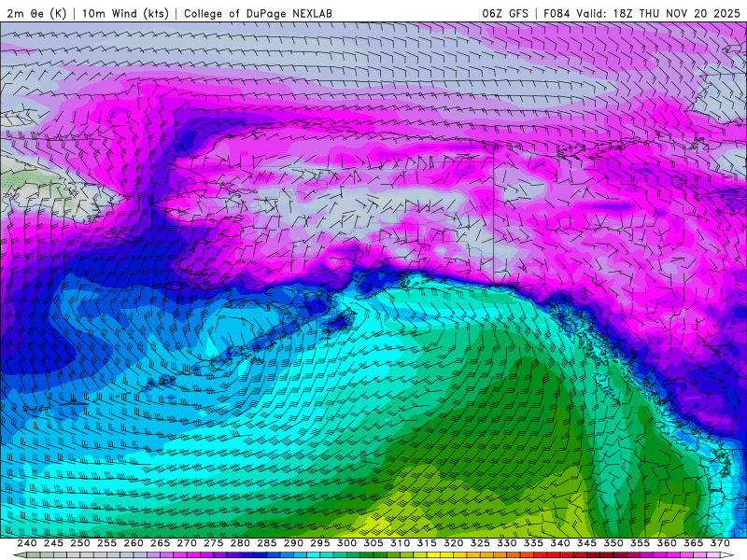This screenshot has width=747, height=560.
Task: Click the 365 value on color scale
Action: click(x=694, y=543)
